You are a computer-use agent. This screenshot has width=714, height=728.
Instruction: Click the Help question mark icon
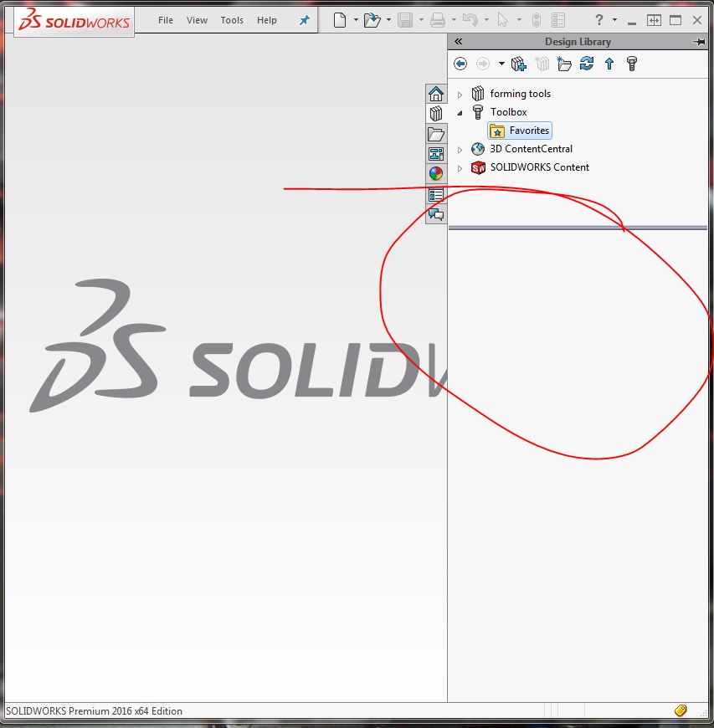click(x=598, y=19)
